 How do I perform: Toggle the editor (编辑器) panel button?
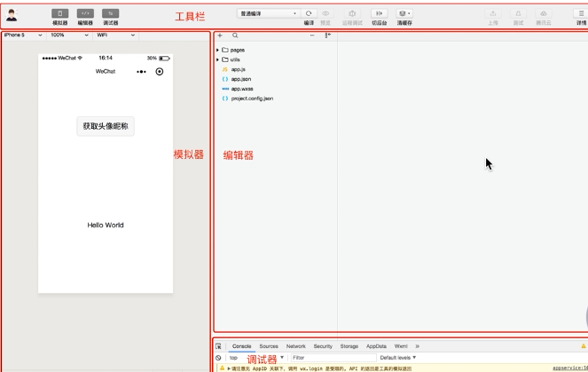click(x=85, y=13)
